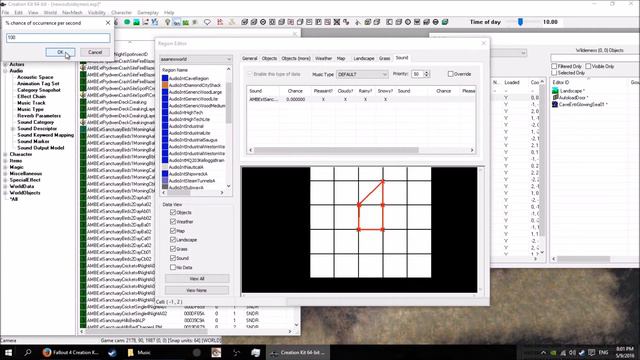Close the Region Editor dialog
The image size is (640, 360).
(484, 43)
